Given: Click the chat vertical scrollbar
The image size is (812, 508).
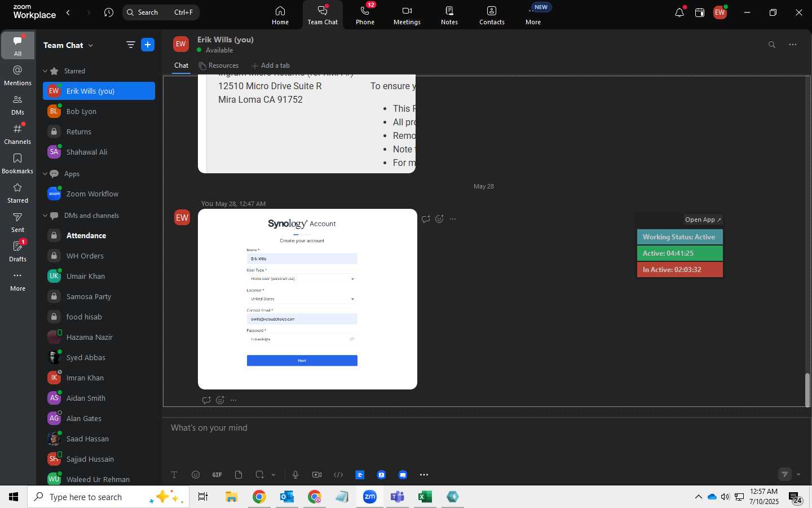Looking at the screenshot, I should (807, 390).
